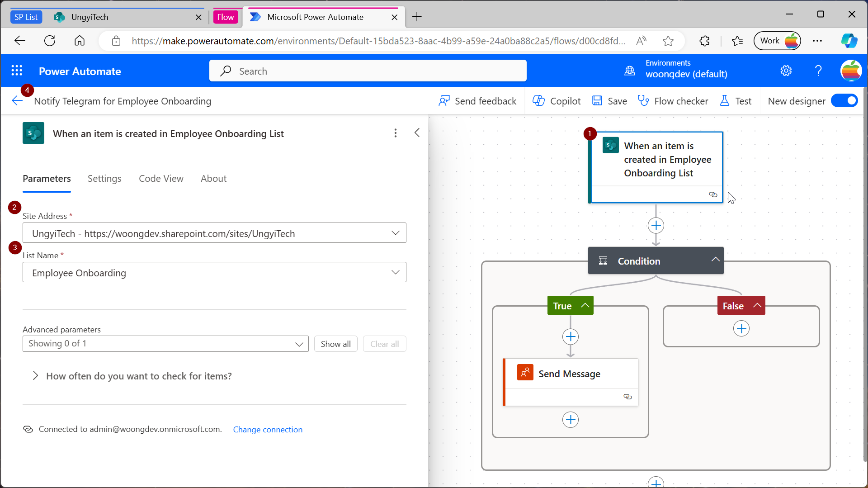868x488 pixels.
Task: Expand How often do you want to check
Action: tap(132, 376)
